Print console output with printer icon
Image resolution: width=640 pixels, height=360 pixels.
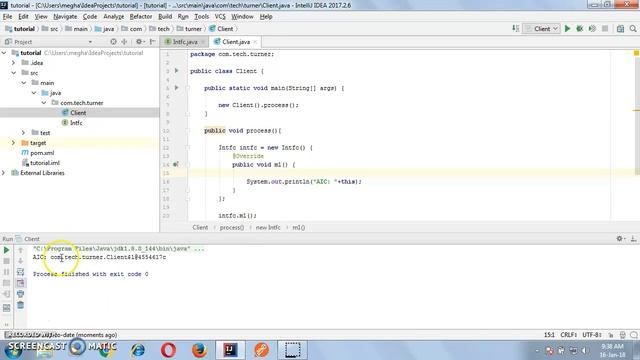pos(20,294)
